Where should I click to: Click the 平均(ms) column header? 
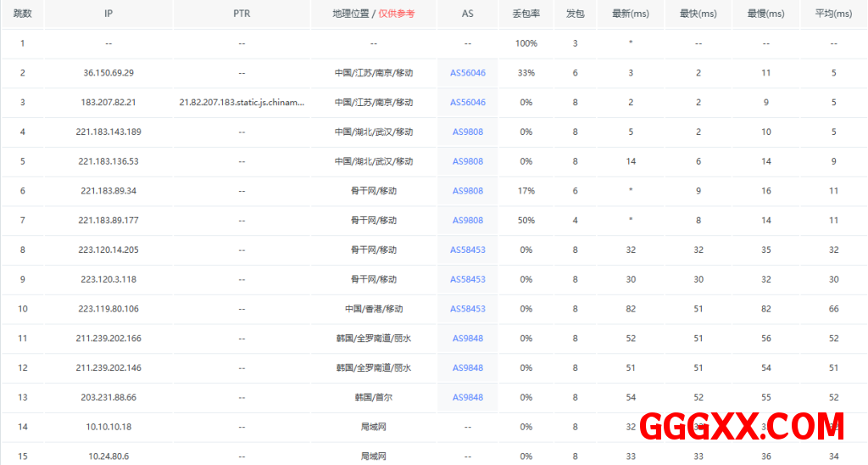833,14
